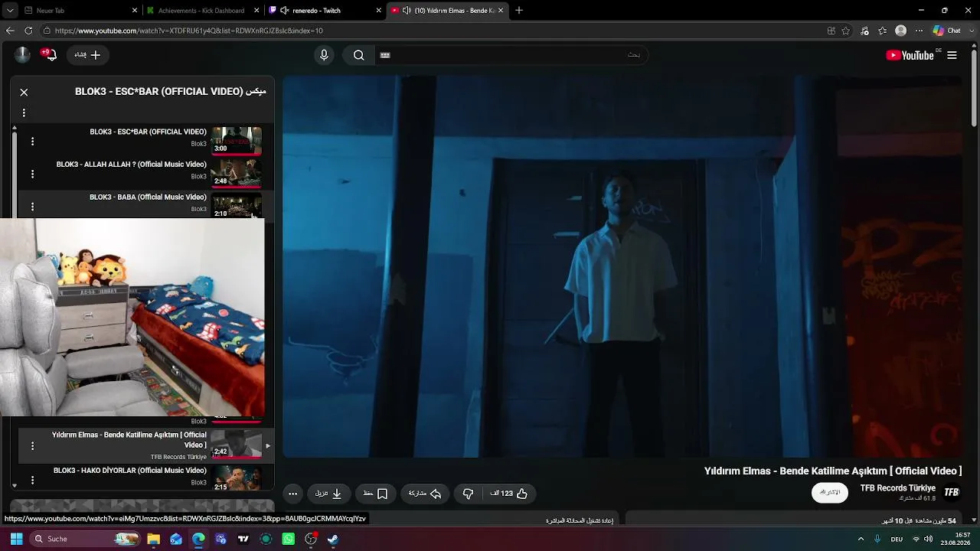Open a new browser tab with plus
The width and height of the screenshot is (980, 551).
click(519, 11)
